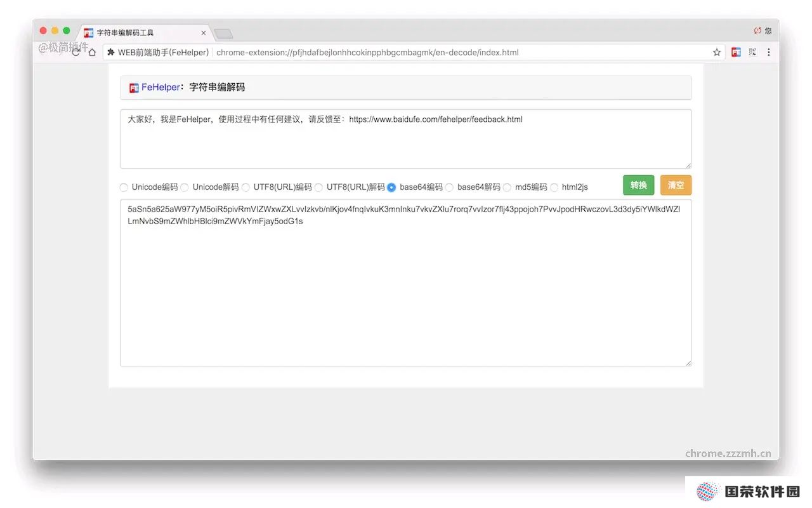Click the FeHelper extension icon in toolbar
Viewport: 812px width, 508px height.
736,52
